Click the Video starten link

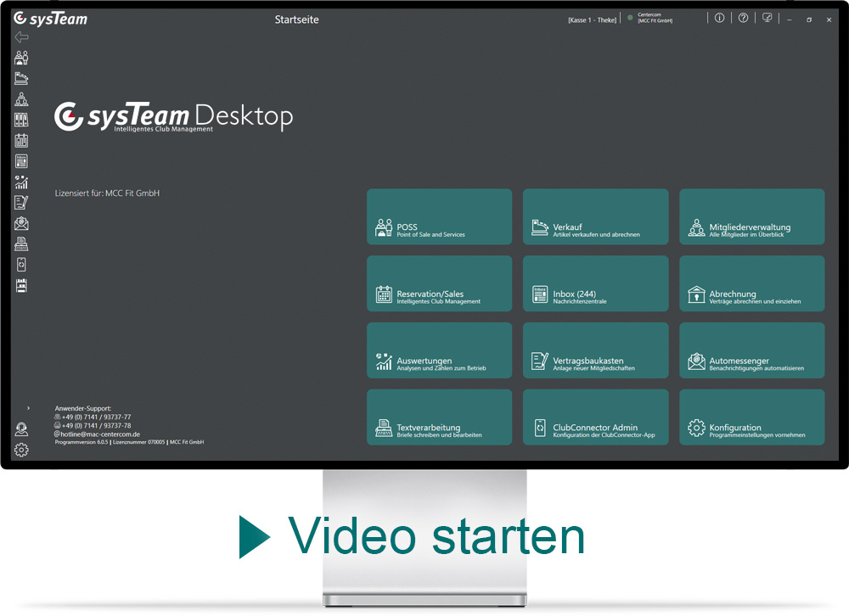click(412, 536)
